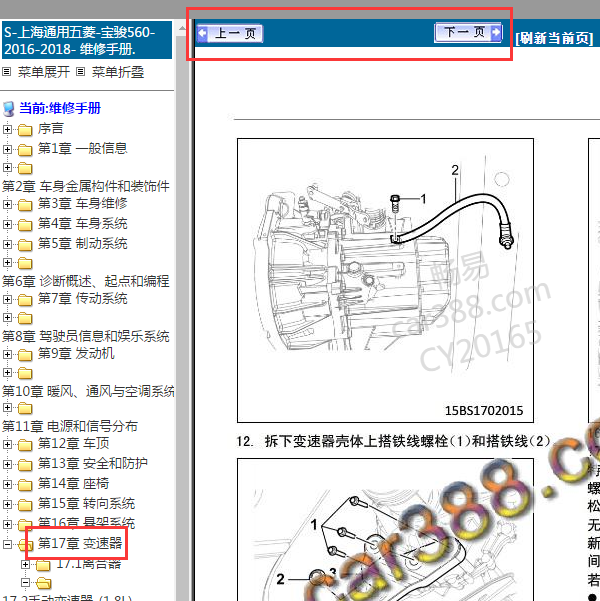The height and width of the screenshot is (601, 600).
Task: Click the 菜单展开 list icon
Action: (7, 72)
